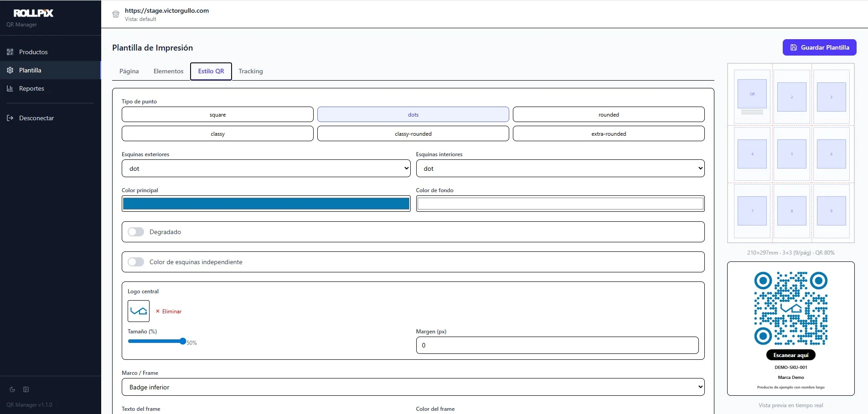868x414 pixels.
Task: Expand the Marco / Frame dropdown
Action: click(413, 387)
